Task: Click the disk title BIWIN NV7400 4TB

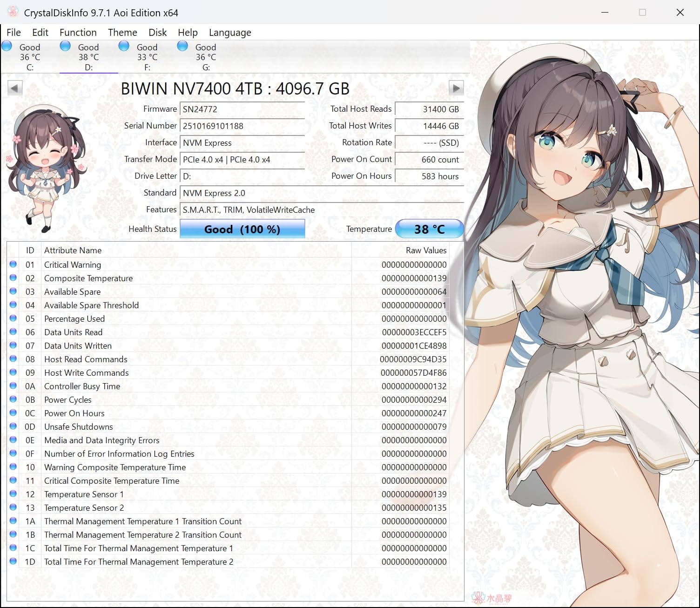Action: click(x=235, y=88)
